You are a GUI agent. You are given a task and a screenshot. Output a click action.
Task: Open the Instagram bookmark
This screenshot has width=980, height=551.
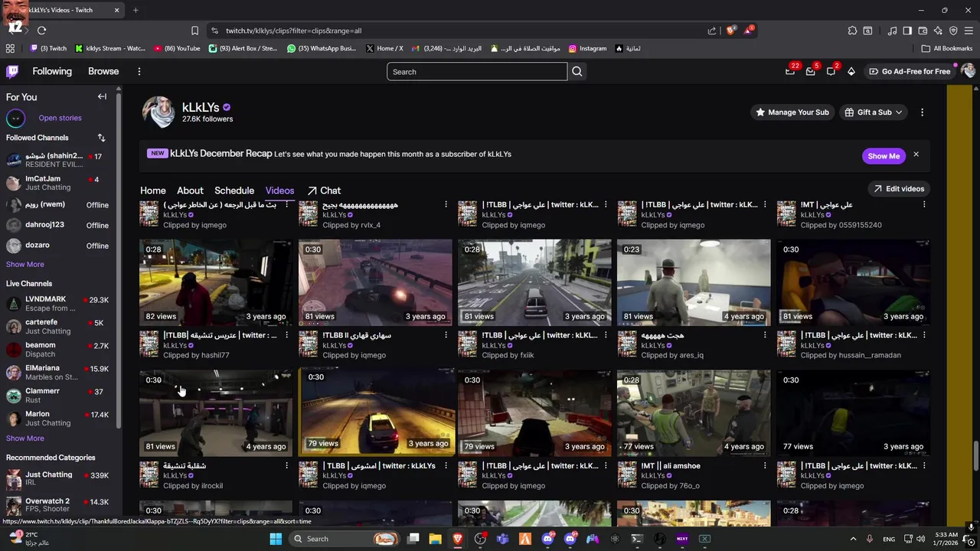click(587, 48)
